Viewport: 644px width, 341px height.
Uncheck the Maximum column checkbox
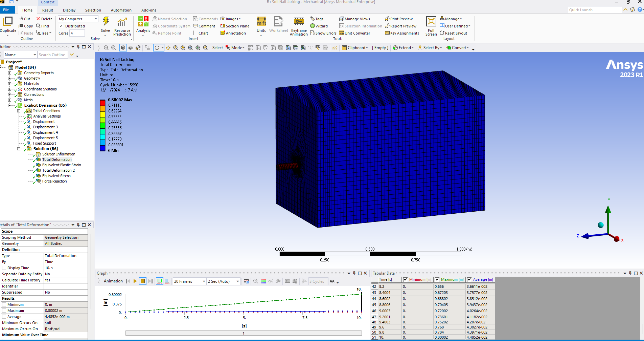[437, 279]
